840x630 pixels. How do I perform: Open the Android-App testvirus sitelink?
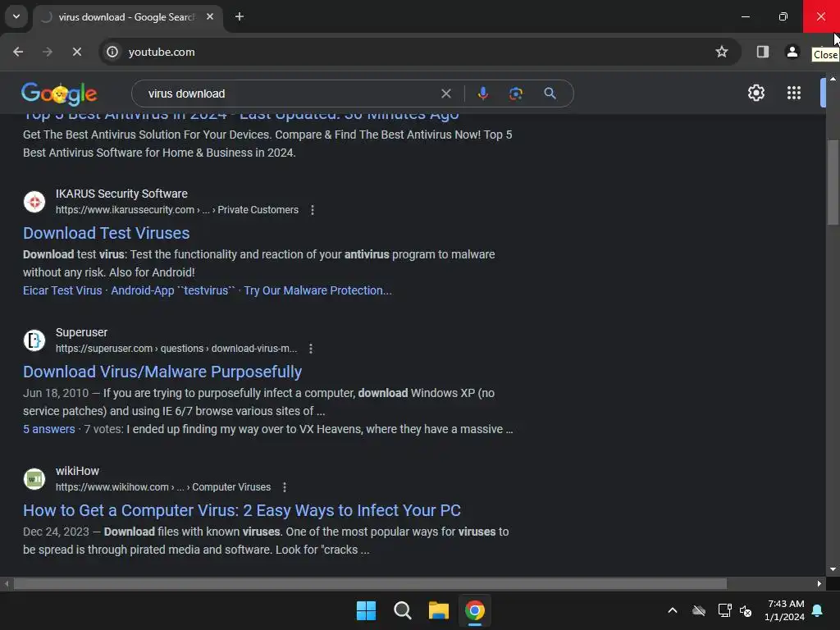click(173, 290)
